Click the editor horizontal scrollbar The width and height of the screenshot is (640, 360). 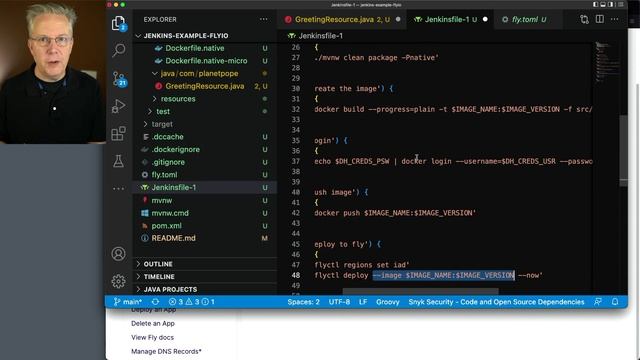(x=420, y=291)
